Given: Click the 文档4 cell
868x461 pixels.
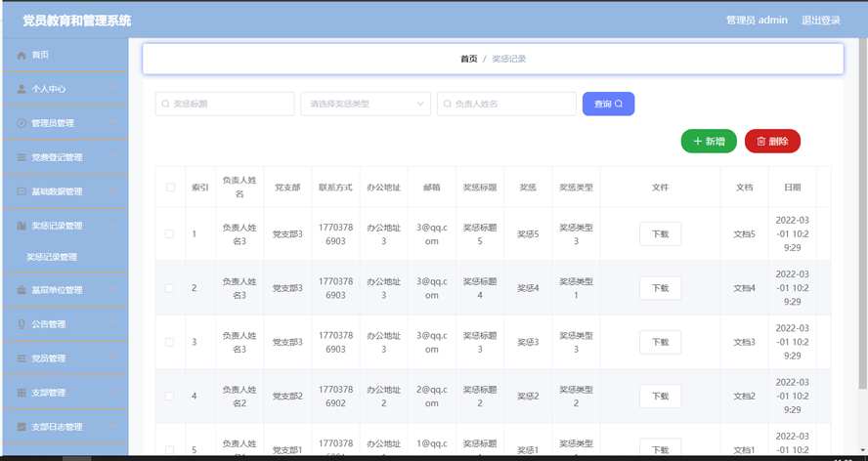Looking at the screenshot, I should point(745,288).
